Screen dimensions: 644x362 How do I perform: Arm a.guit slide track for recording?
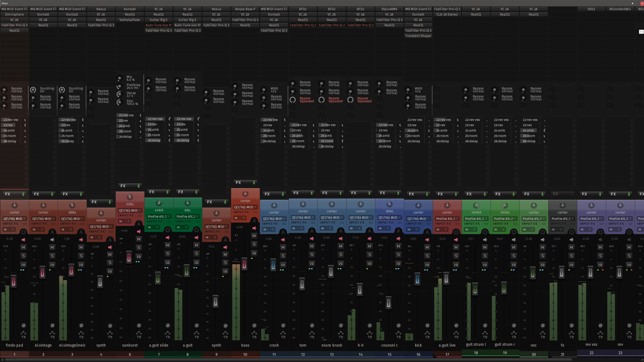point(168,230)
